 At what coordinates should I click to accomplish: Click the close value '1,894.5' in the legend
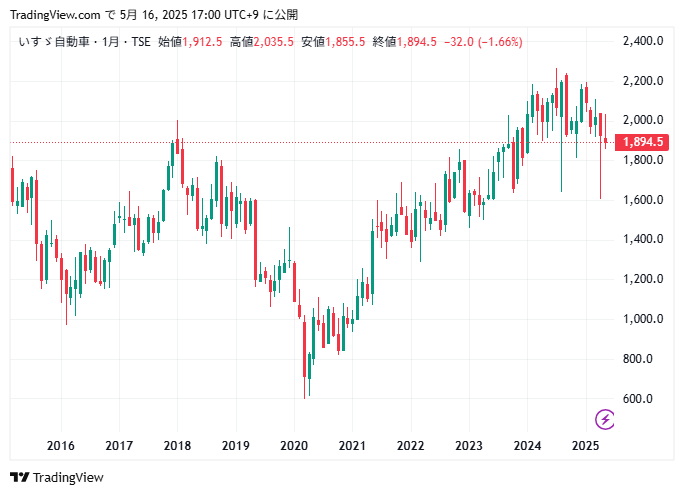[417, 42]
